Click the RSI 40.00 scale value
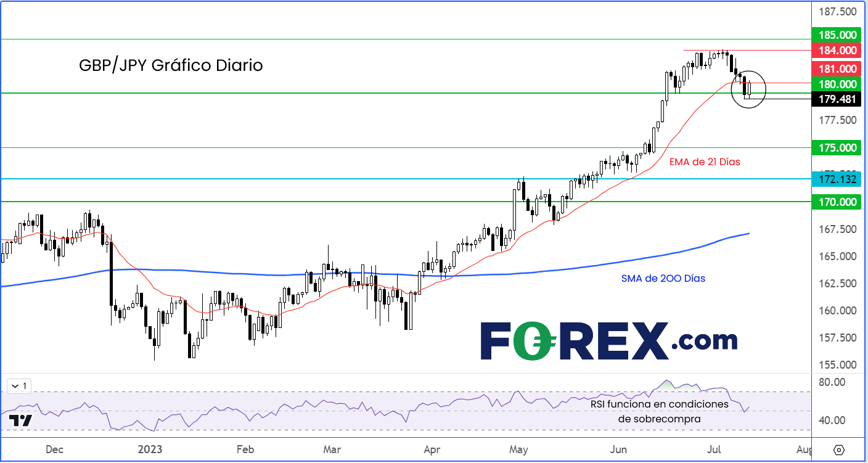 tap(831, 420)
